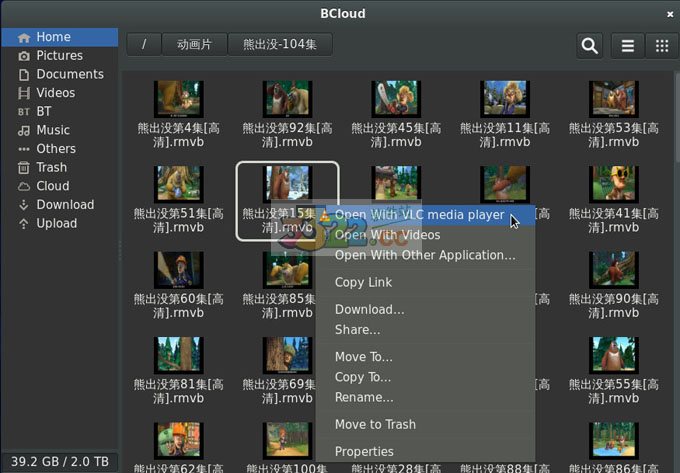680x473 pixels.
Task: Select Move To... from context menu
Action: click(425, 357)
